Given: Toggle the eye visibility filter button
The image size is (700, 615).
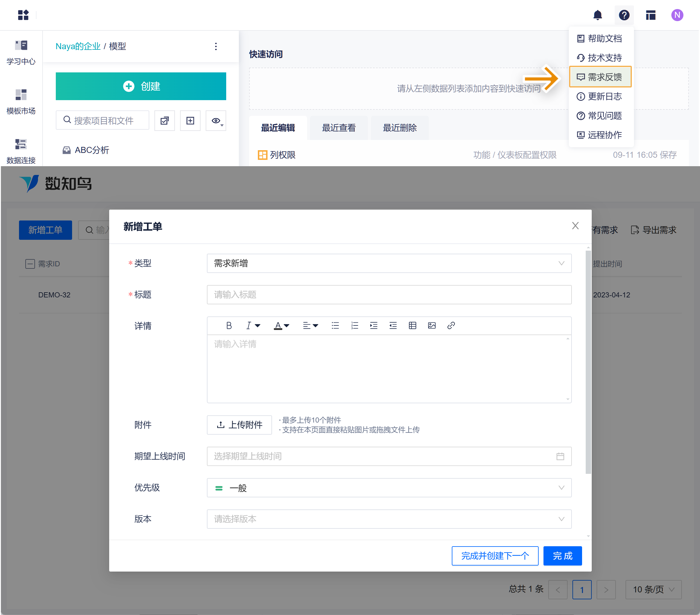Looking at the screenshot, I should [216, 121].
